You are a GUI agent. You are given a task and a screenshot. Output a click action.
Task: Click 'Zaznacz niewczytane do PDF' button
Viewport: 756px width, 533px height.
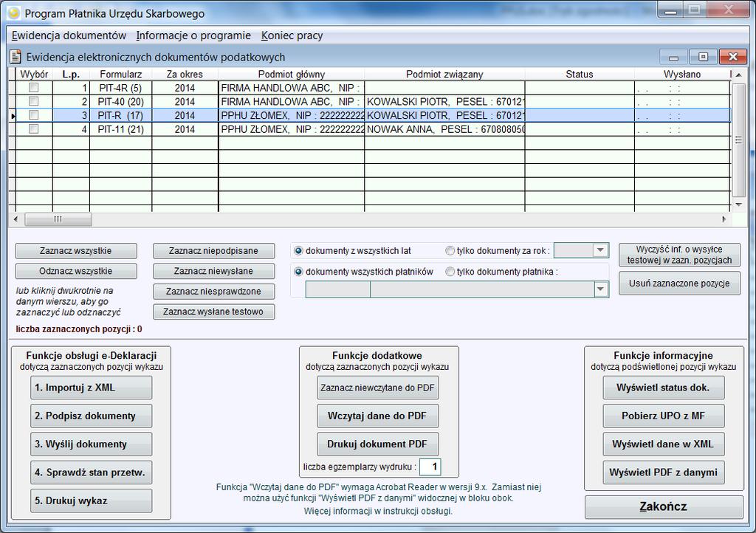pyautogui.click(x=377, y=388)
